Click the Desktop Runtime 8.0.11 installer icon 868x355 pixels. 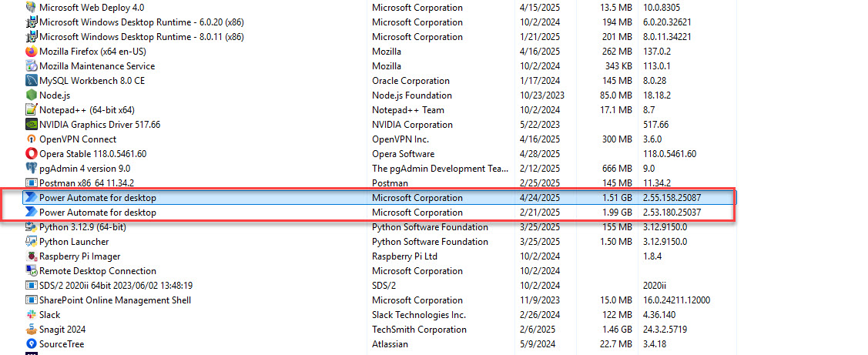click(31, 36)
